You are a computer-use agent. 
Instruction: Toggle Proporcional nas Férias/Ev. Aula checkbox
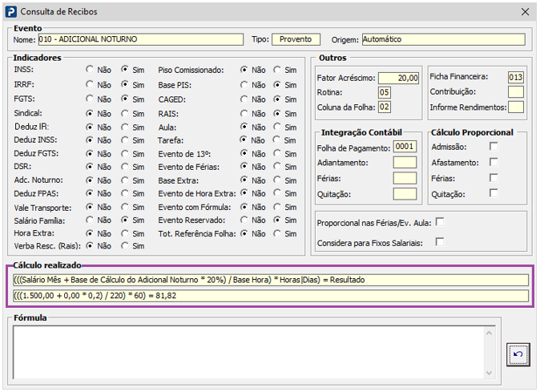pos(439,221)
